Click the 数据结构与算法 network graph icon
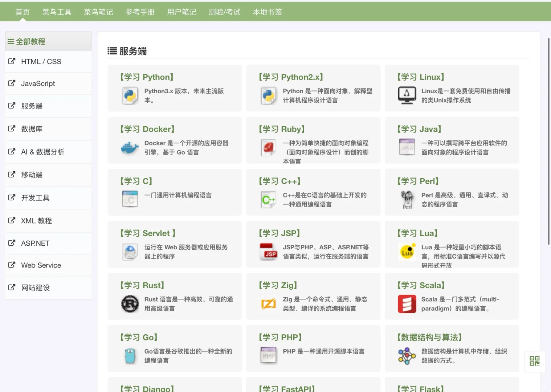Image resolution: width=551 pixels, height=392 pixels. [407, 356]
